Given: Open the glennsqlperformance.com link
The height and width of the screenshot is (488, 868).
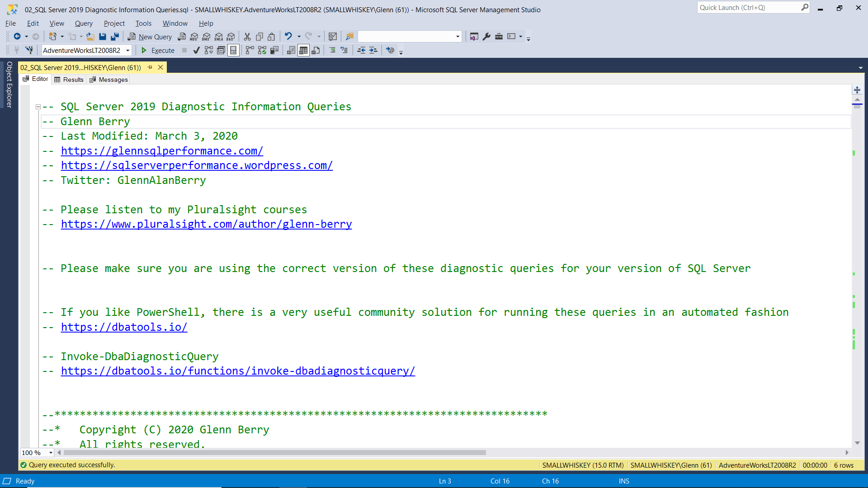Looking at the screenshot, I should 162,151.
